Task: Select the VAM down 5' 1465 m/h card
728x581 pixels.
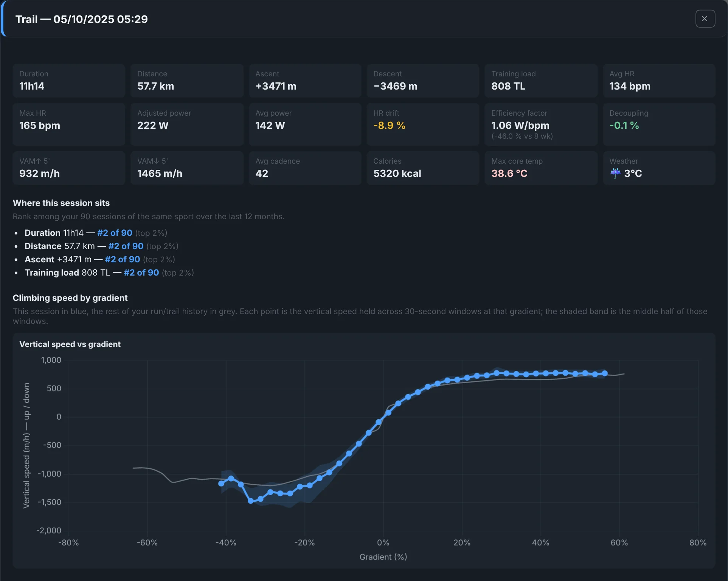Action: coord(187,168)
